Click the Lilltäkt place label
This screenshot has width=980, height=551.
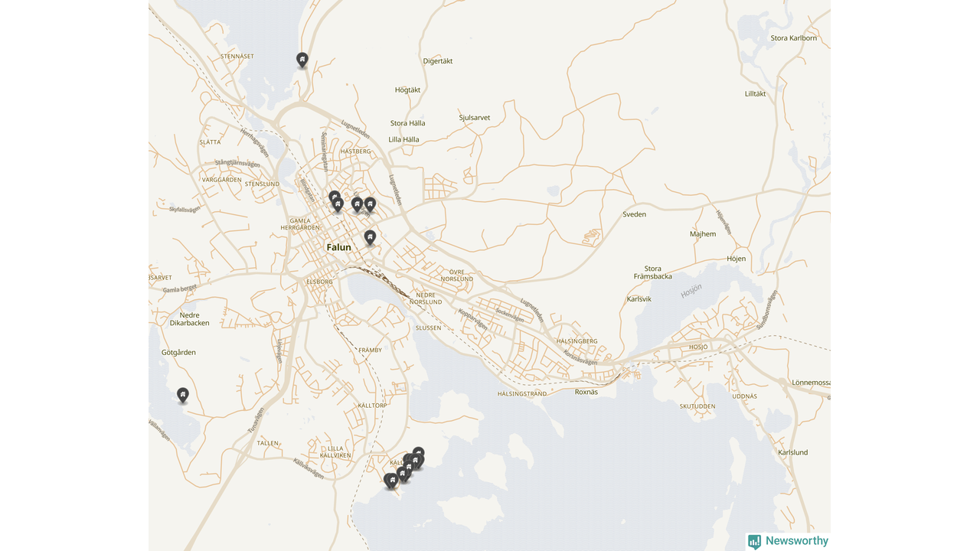point(755,93)
